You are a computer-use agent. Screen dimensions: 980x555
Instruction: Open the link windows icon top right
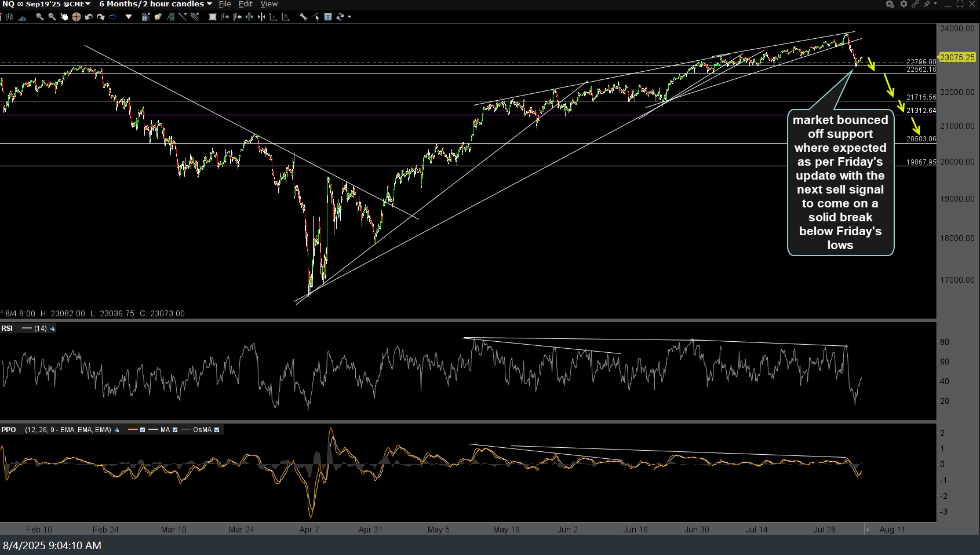[x=916, y=4]
